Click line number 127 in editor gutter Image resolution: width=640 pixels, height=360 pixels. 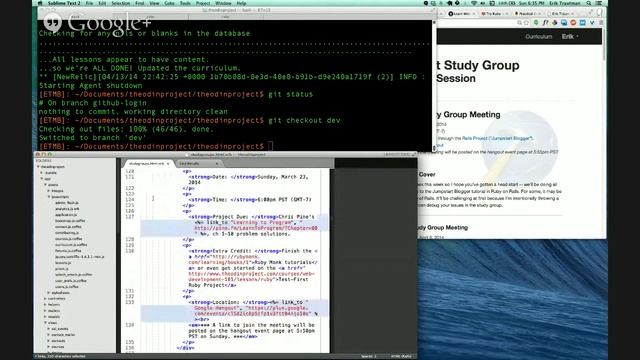pos(130,217)
